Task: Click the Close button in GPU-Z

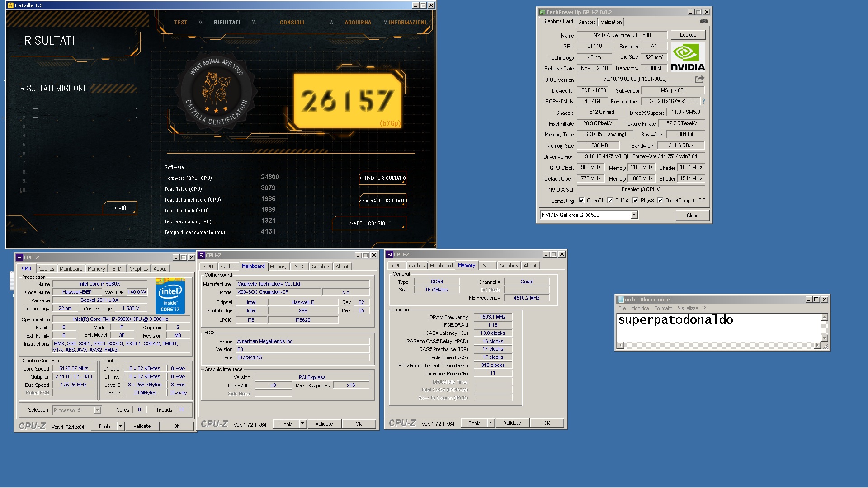Action: point(692,216)
